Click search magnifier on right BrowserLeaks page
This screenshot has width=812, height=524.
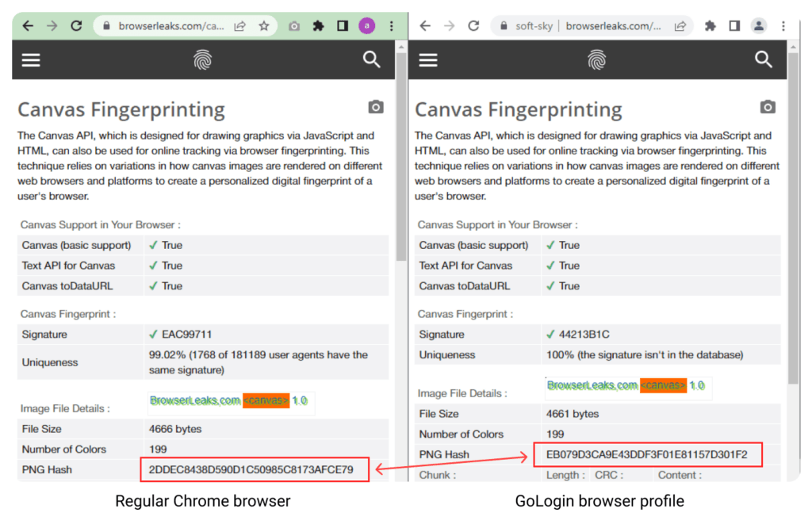coord(764,59)
